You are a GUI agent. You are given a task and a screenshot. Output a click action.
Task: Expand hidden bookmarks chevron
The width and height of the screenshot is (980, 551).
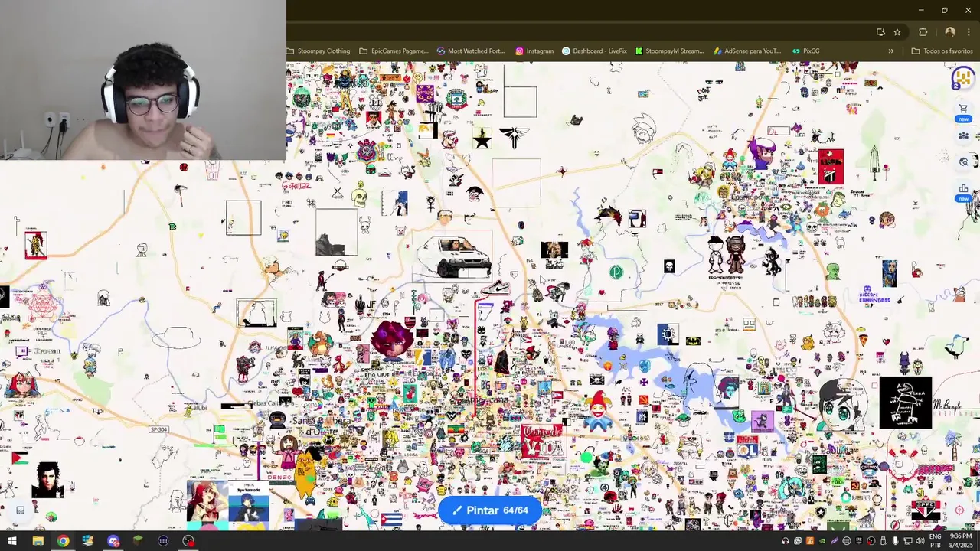890,51
